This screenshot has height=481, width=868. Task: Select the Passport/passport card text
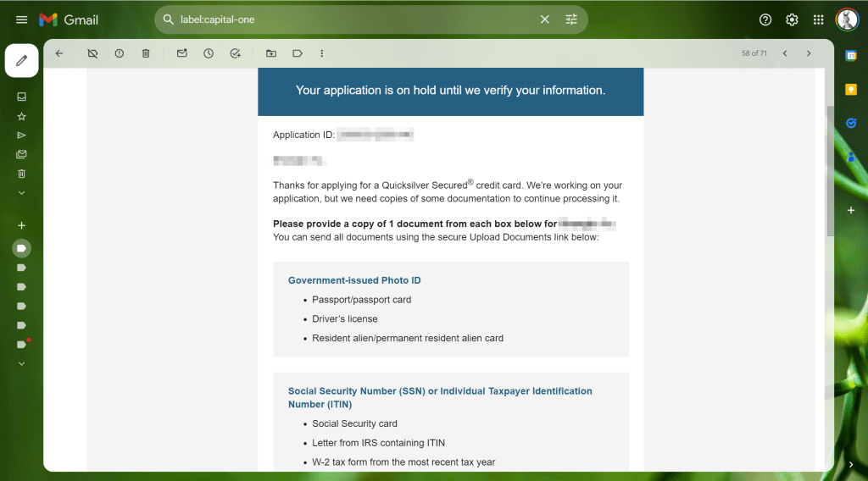(x=361, y=300)
